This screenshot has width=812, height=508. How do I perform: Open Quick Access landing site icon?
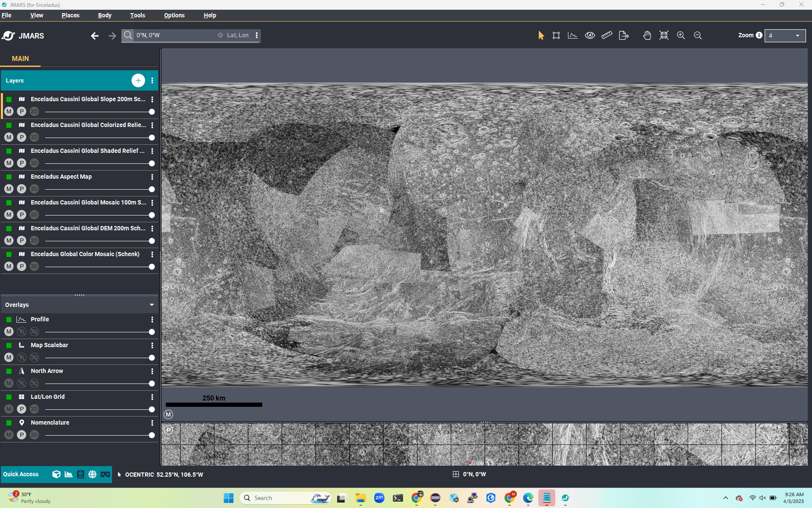point(80,474)
